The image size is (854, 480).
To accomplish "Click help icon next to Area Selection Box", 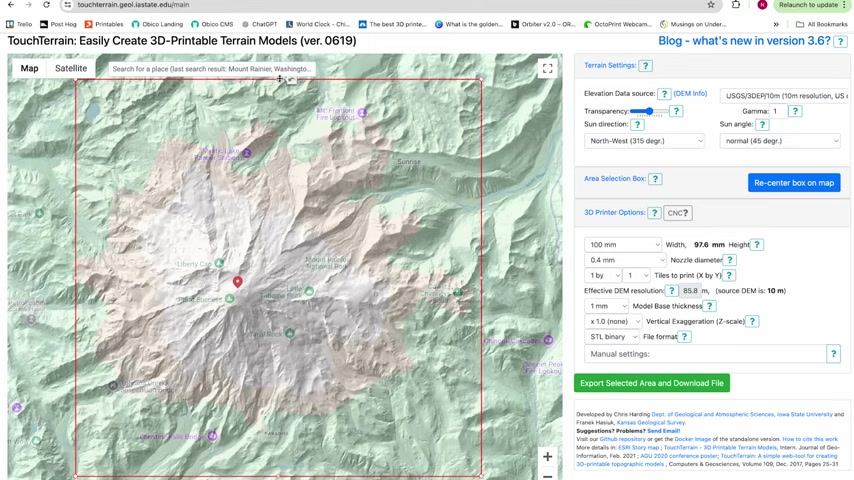I will (x=655, y=179).
